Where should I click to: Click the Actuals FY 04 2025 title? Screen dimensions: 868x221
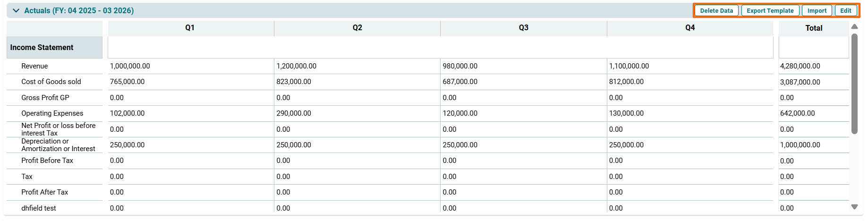click(x=79, y=10)
